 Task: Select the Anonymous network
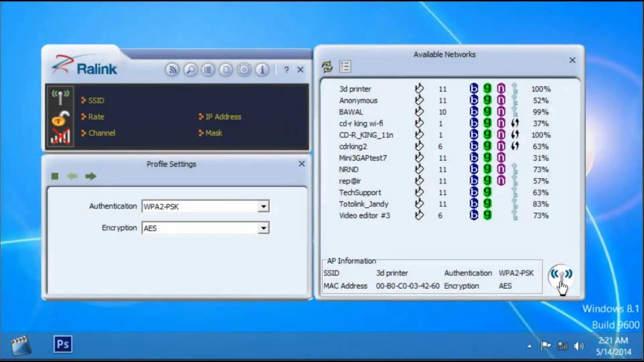point(358,101)
